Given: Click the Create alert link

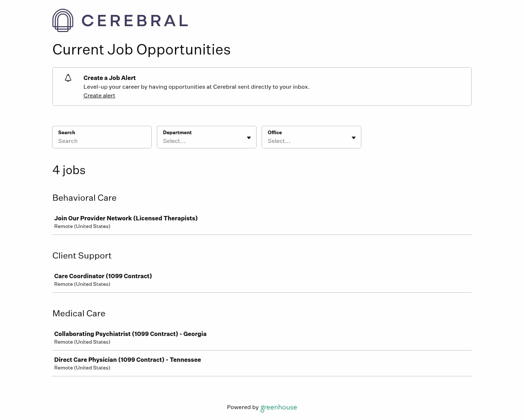Looking at the screenshot, I should 99,96.
